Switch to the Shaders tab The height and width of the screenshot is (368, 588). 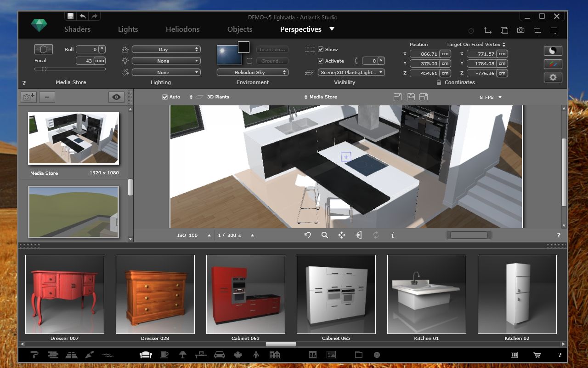(77, 29)
